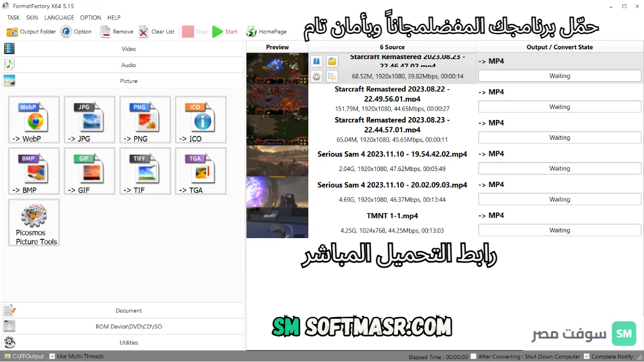Open the C:\FFOutput folder in status bar

[24, 356]
